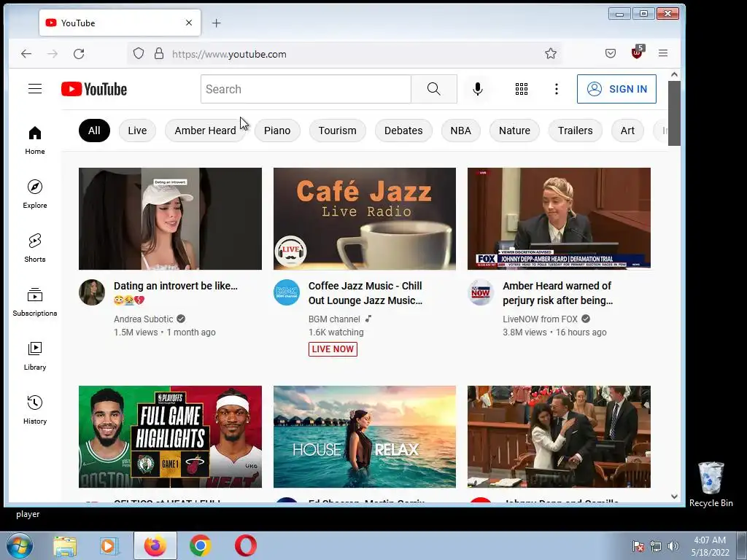Open BGM channel avatar
Screen dimensions: 747x560
[286, 292]
